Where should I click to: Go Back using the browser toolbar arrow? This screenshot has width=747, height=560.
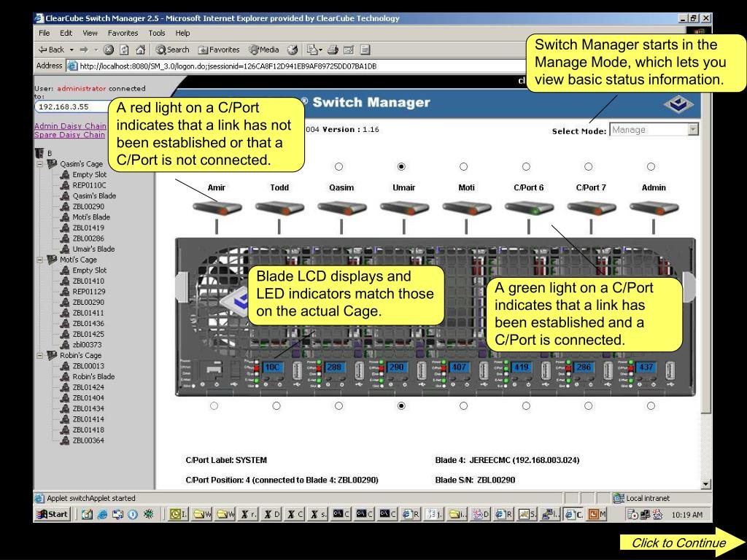pos(51,50)
